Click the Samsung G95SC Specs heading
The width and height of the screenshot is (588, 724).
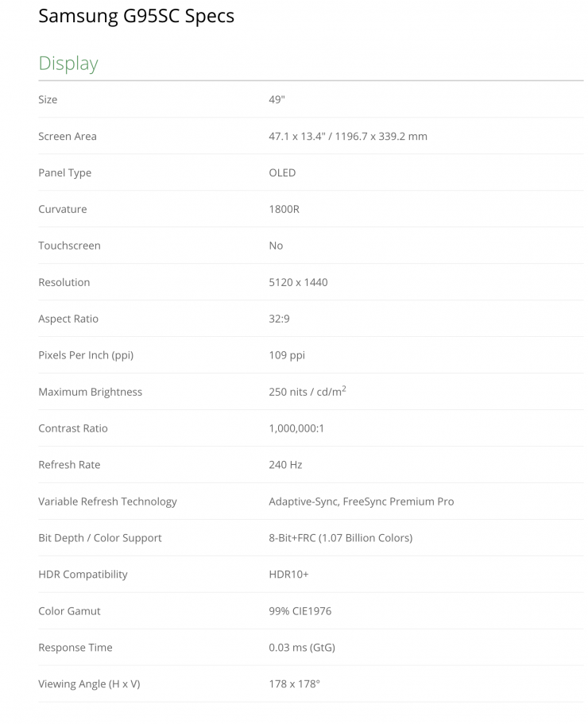[x=136, y=16]
